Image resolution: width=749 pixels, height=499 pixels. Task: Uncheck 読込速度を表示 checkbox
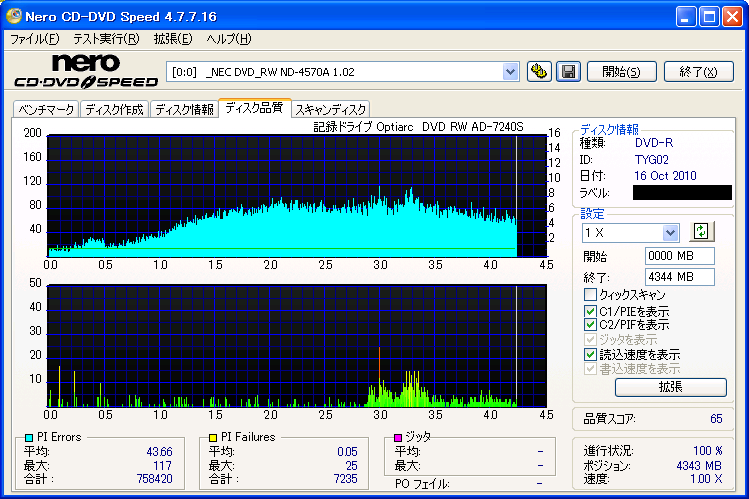590,354
